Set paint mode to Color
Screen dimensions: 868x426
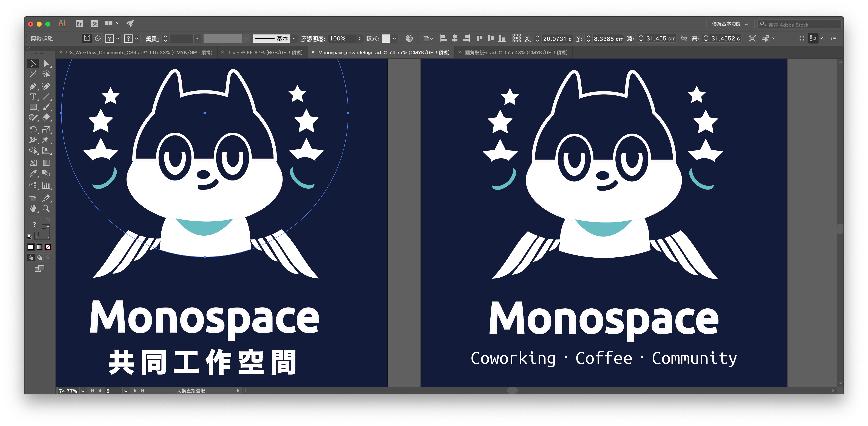[31, 247]
